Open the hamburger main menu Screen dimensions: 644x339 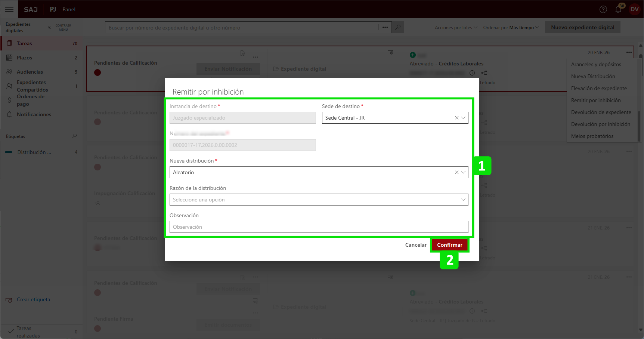(x=9, y=9)
